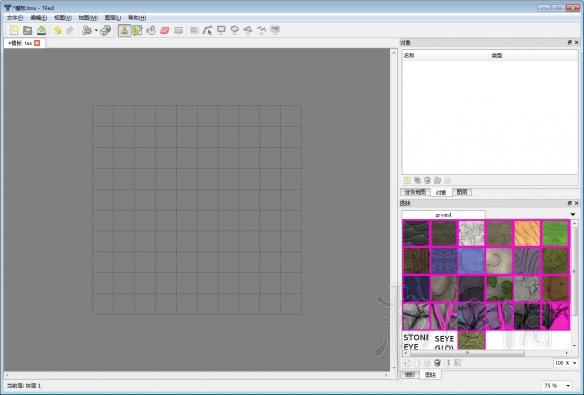
Task: Select the Rectangular Select tool
Action: 178,31
